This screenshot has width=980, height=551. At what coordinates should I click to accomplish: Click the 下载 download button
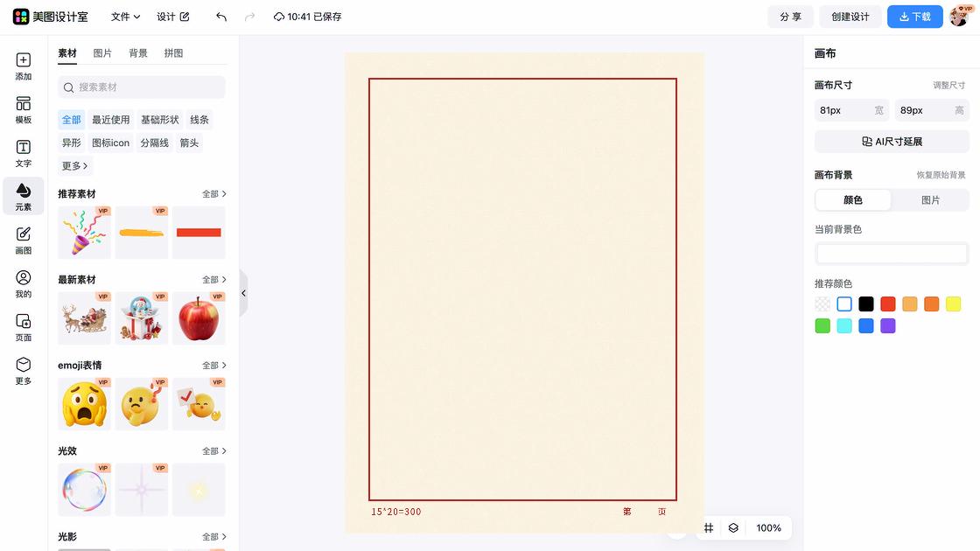pyautogui.click(x=914, y=17)
